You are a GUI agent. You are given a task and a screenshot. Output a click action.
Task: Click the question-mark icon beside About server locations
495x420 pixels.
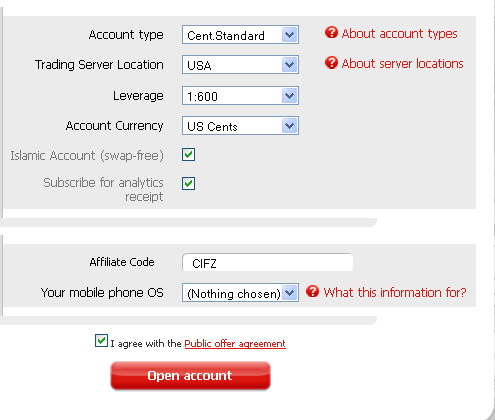click(331, 63)
